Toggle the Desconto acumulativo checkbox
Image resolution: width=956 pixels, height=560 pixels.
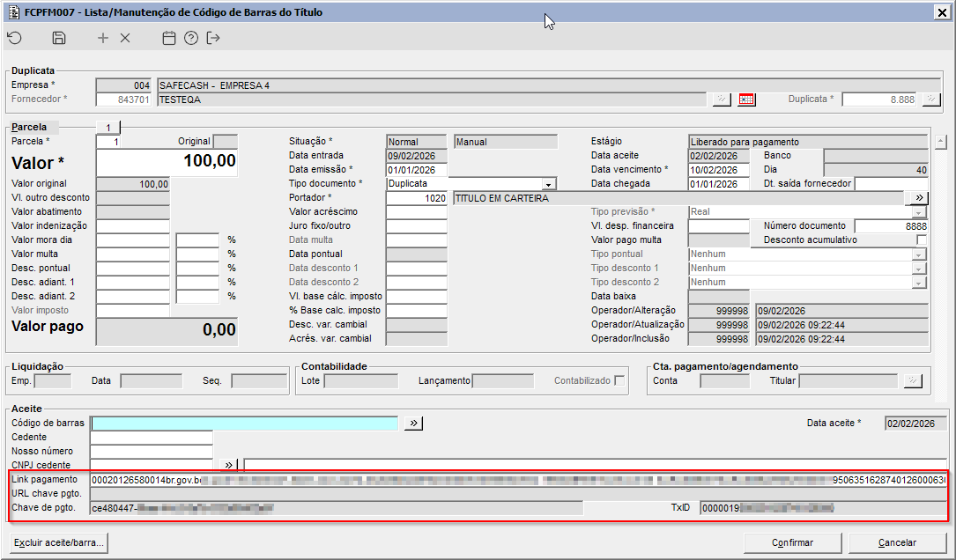click(x=922, y=240)
